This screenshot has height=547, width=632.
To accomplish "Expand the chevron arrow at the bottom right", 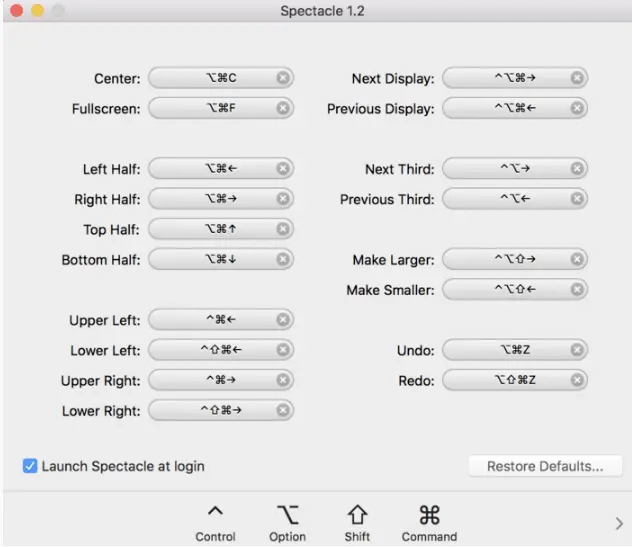I will (619, 523).
